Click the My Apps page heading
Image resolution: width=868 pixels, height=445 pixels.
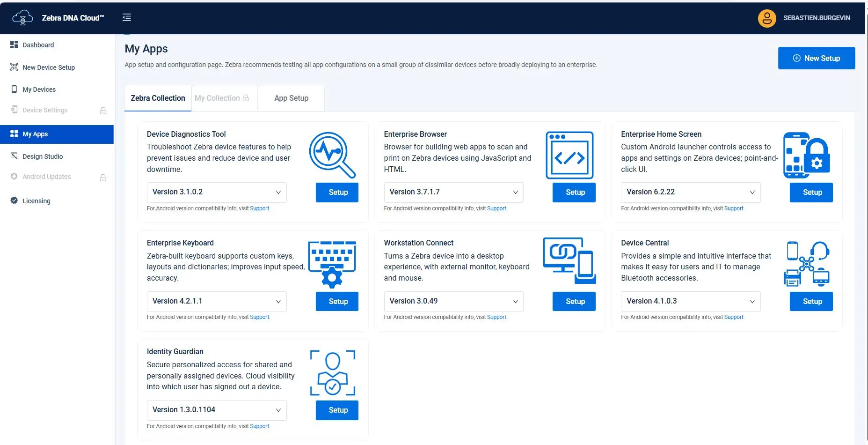146,49
